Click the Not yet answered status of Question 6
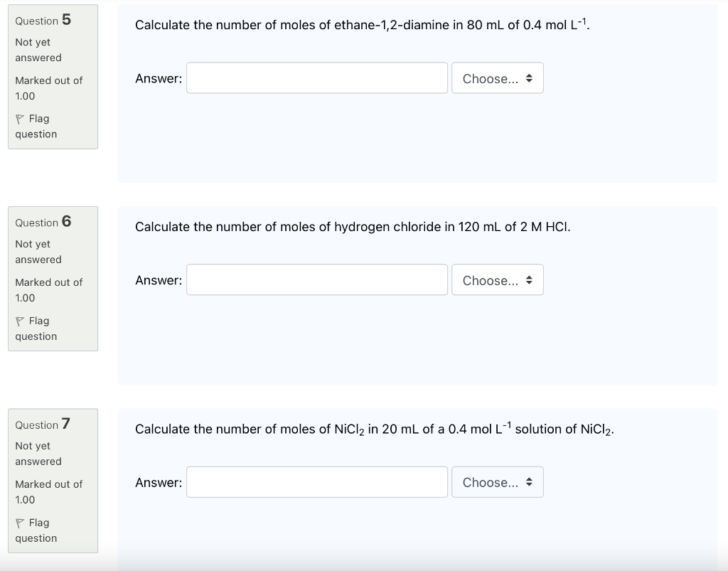The image size is (728, 571). tap(38, 252)
